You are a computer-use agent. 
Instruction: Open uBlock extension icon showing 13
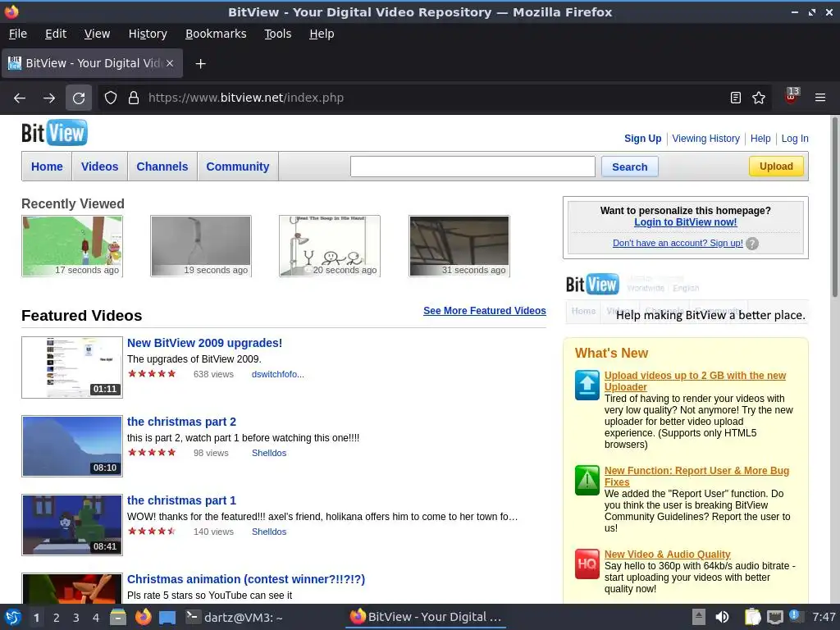792,97
